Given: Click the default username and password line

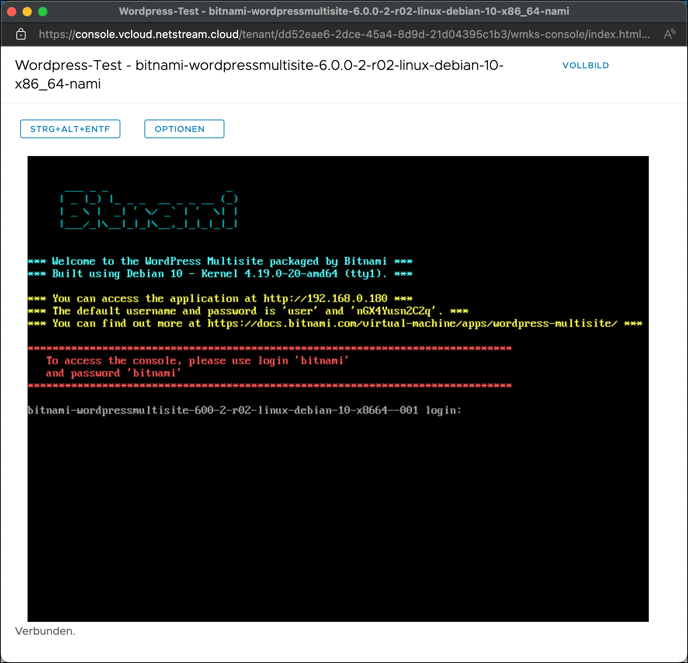Looking at the screenshot, I should point(248,311).
